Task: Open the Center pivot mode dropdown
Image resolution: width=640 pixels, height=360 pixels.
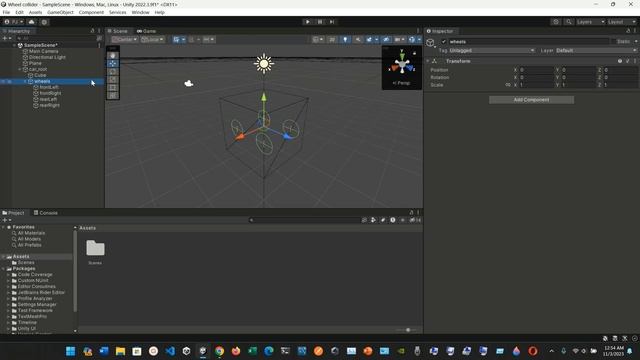Action: (124, 40)
